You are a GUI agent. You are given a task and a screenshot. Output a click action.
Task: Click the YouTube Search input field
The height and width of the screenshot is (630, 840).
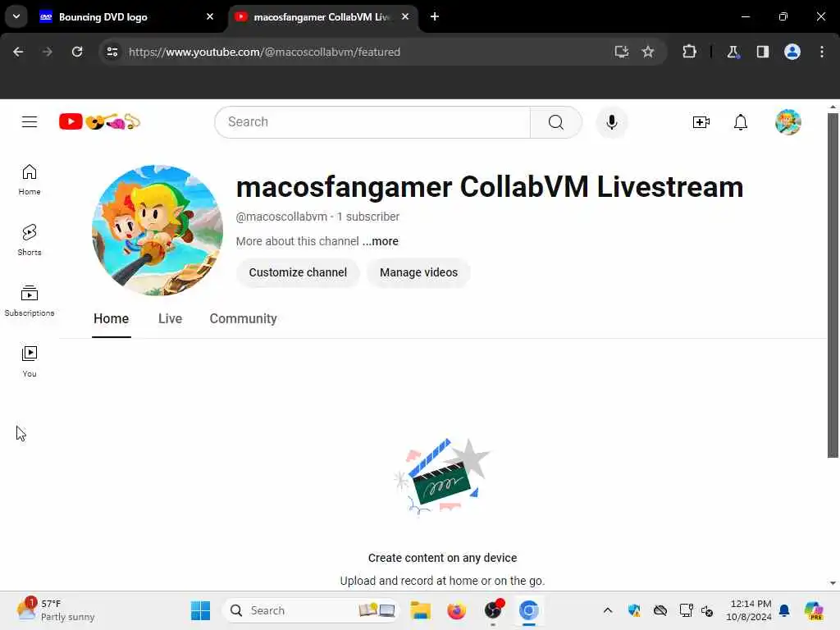click(372, 122)
